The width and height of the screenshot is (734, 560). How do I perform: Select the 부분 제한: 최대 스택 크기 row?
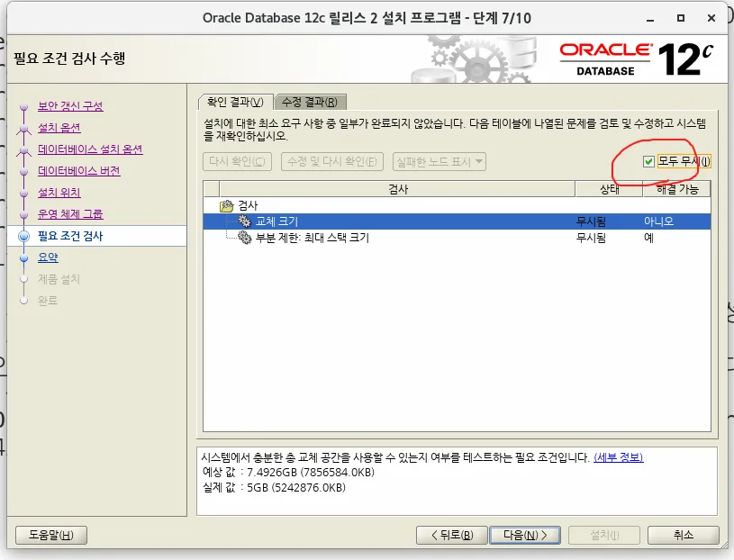pyautogui.click(x=457, y=238)
